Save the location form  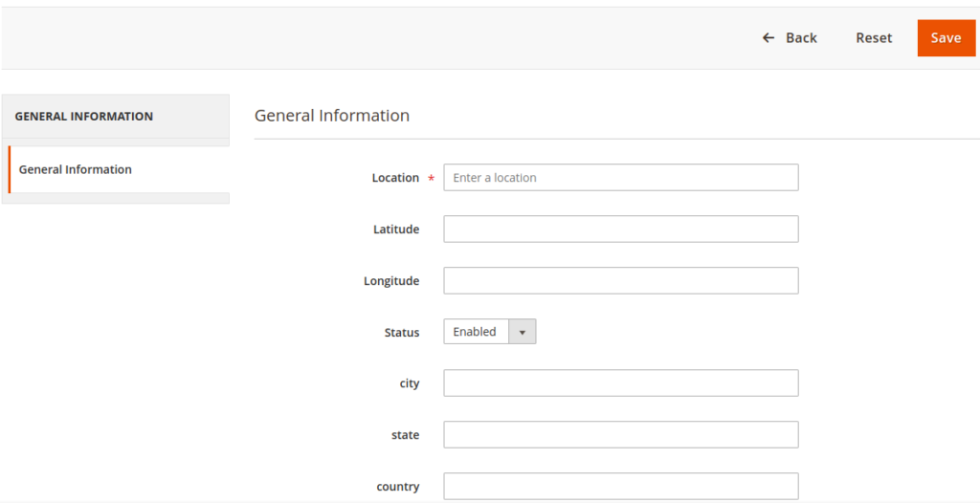tap(946, 38)
